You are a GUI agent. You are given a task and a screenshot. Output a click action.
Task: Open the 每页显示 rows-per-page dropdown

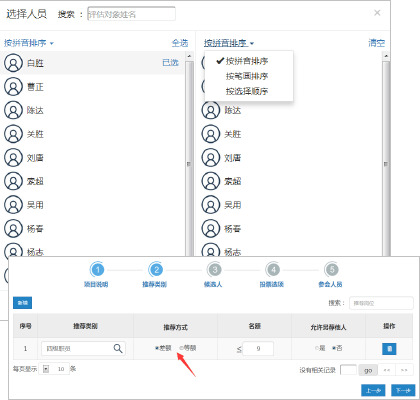coord(46,369)
